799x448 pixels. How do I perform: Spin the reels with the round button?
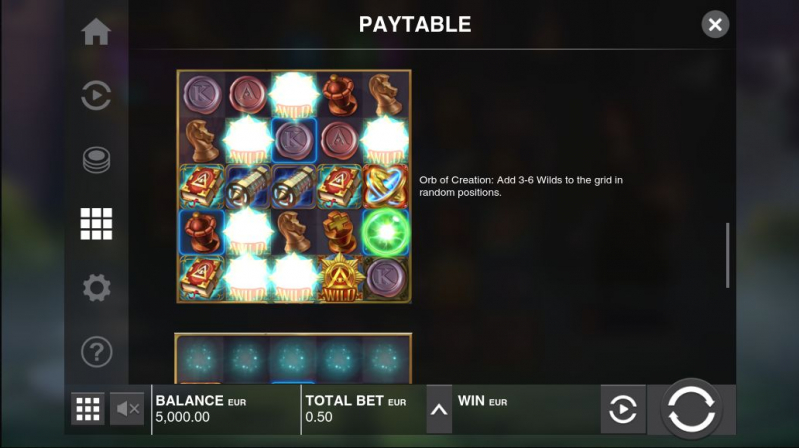691,409
